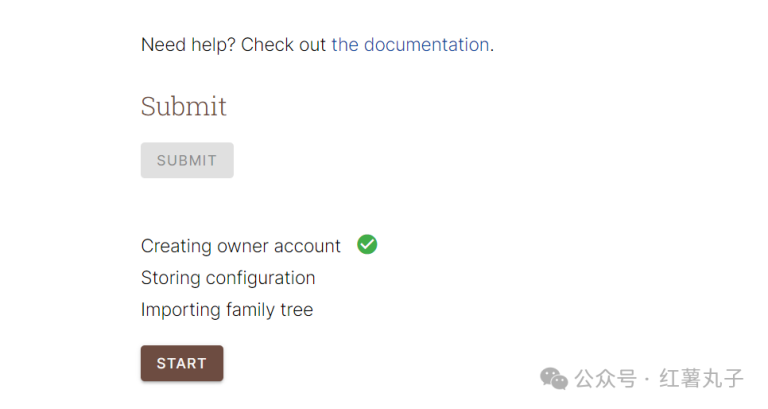The width and height of the screenshot is (768, 409).
Task: Click the Submit section heading
Action: [x=184, y=106]
